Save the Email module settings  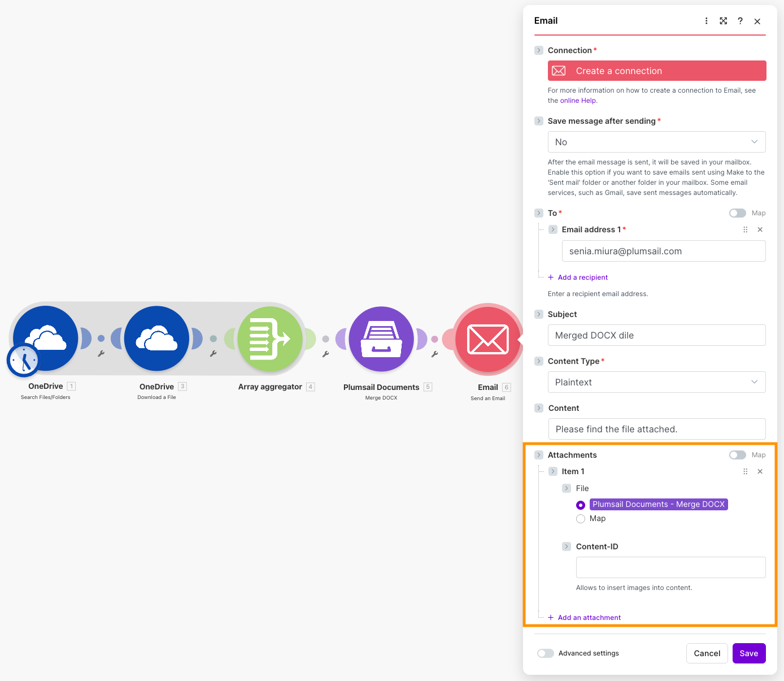(749, 653)
